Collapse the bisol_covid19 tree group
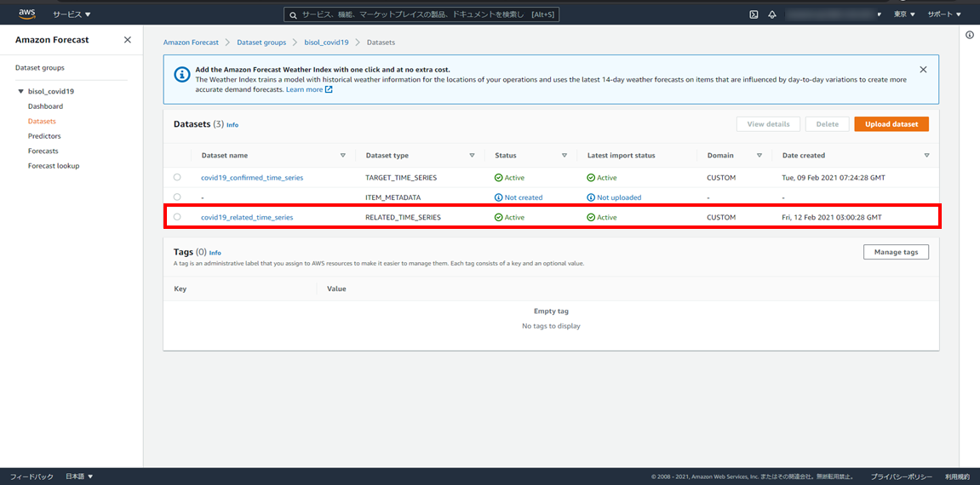980x485 pixels. tap(21, 91)
